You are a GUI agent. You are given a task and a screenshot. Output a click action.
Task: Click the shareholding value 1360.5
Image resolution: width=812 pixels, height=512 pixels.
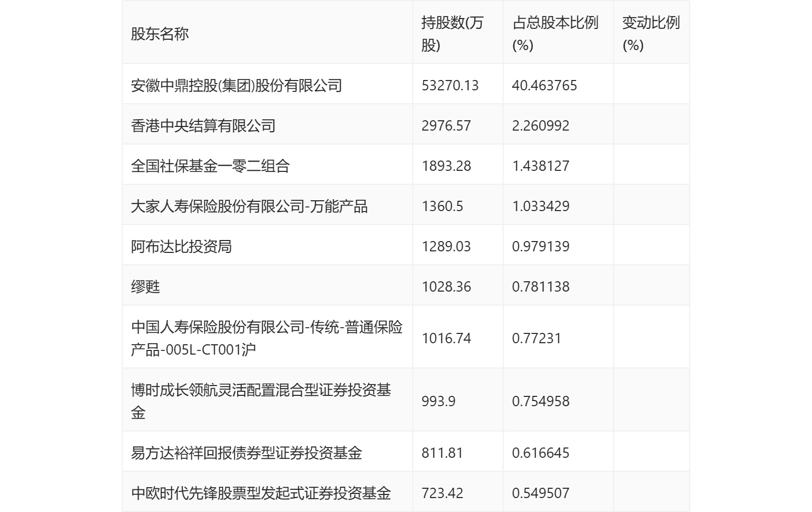(442, 206)
